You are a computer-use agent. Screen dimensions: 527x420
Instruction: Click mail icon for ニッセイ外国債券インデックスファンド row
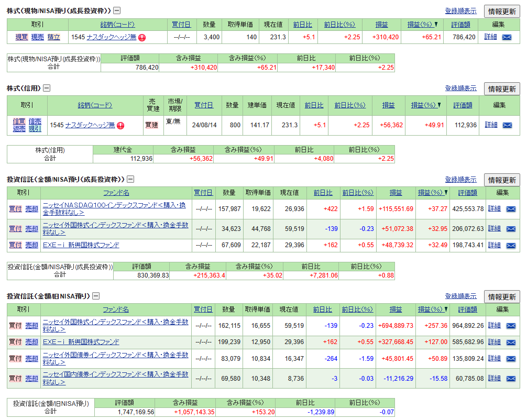point(511,359)
